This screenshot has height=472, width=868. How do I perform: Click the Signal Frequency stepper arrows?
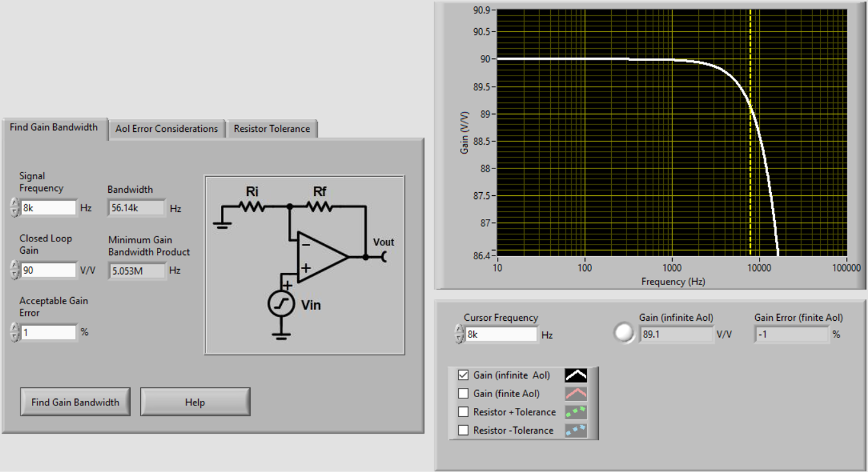click(14, 208)
